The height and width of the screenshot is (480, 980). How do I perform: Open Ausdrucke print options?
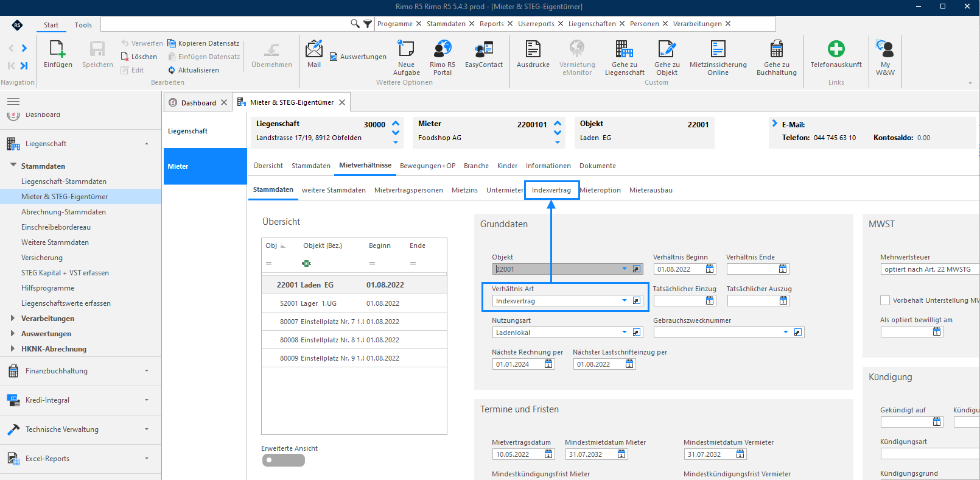click(x=533, y=54)
